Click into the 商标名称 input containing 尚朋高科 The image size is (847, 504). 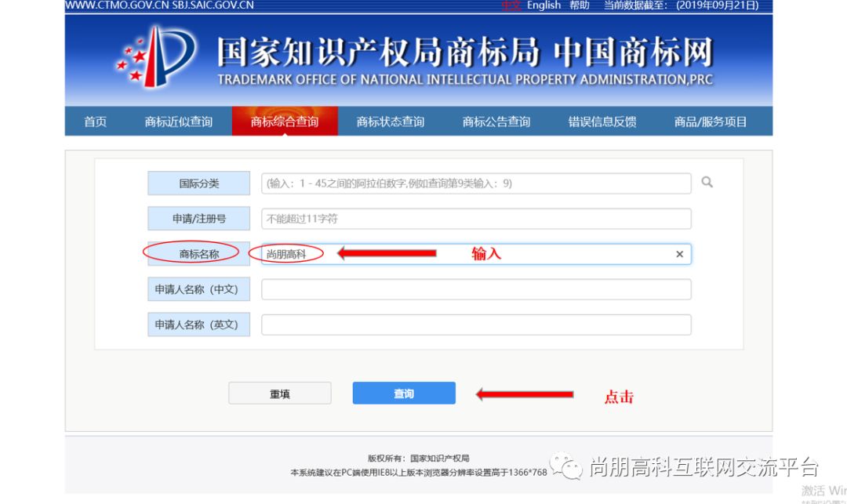point(476,254)
